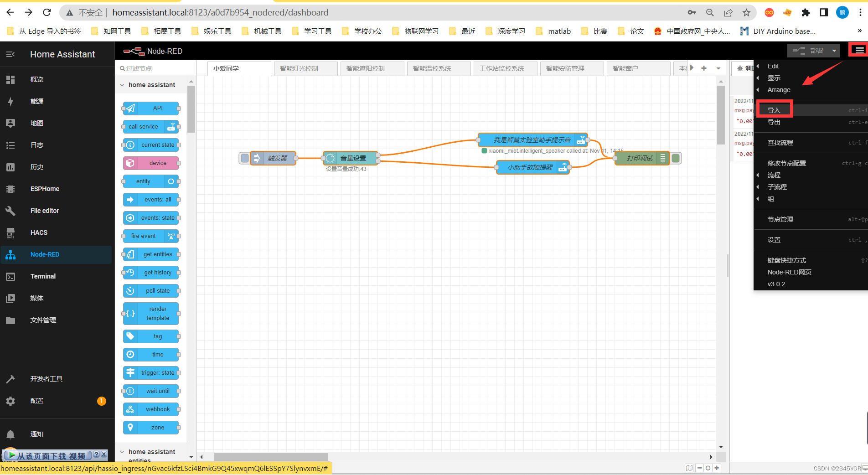Expand the 部署 deploy options dropdown arrow
The image size is (868, 475).
click(834, 51)
